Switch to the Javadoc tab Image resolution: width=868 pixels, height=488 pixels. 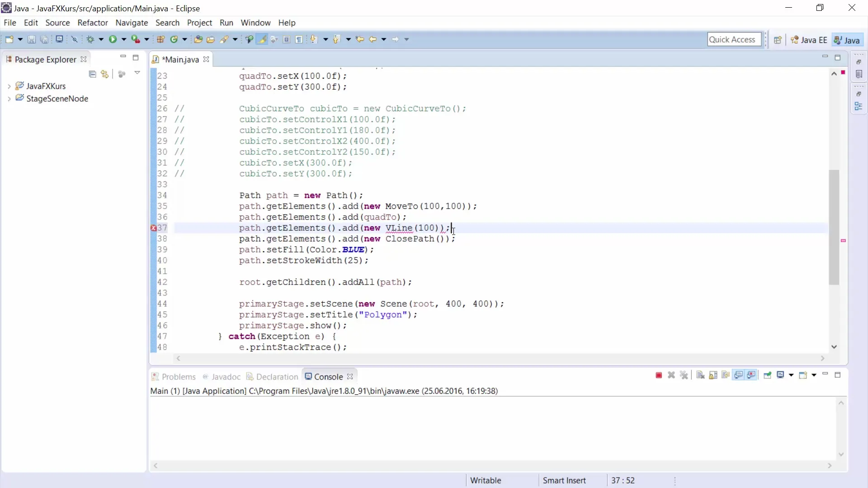click(x=222, y=377)
